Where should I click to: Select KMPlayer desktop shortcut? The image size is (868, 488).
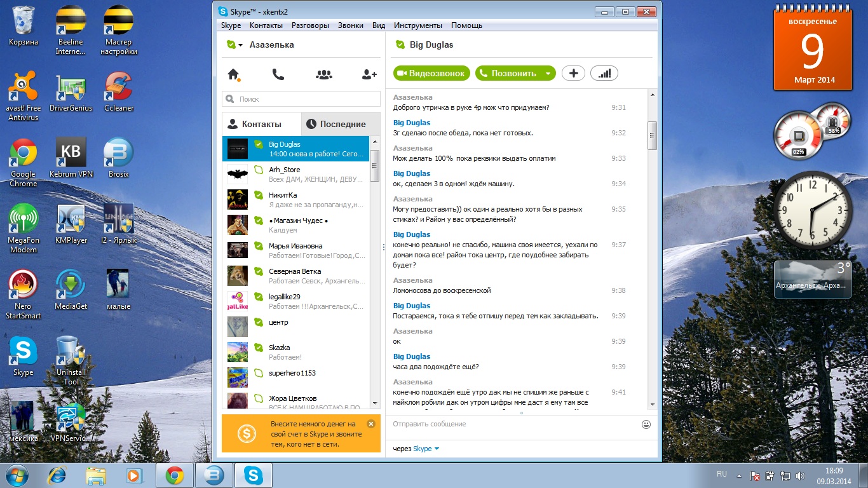pos(71,224)
